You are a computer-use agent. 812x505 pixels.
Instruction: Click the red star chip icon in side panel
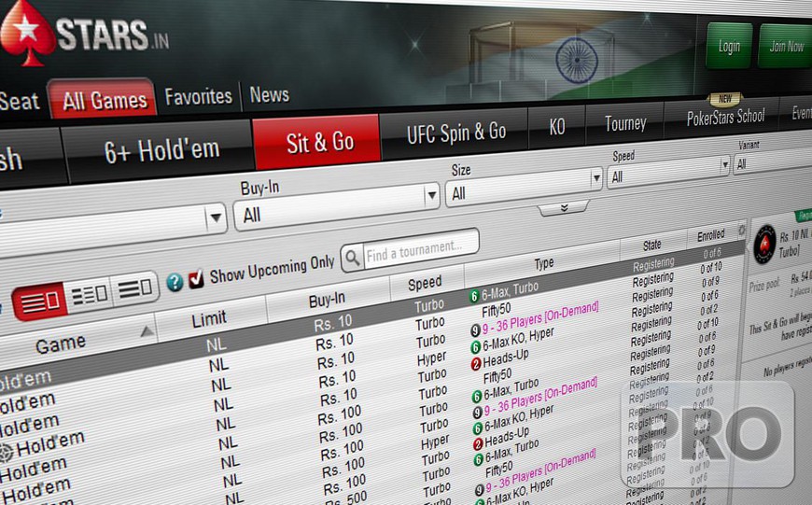click(764, 245)
